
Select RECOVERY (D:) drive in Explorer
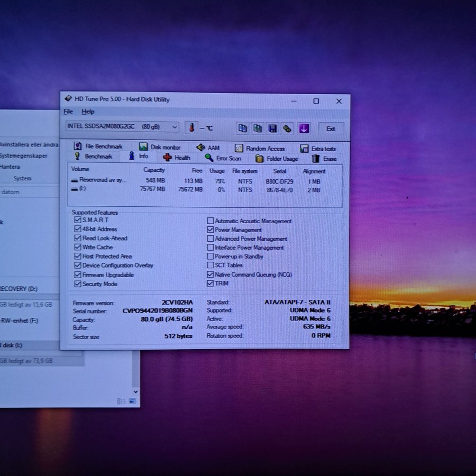[x=19, y=289]
